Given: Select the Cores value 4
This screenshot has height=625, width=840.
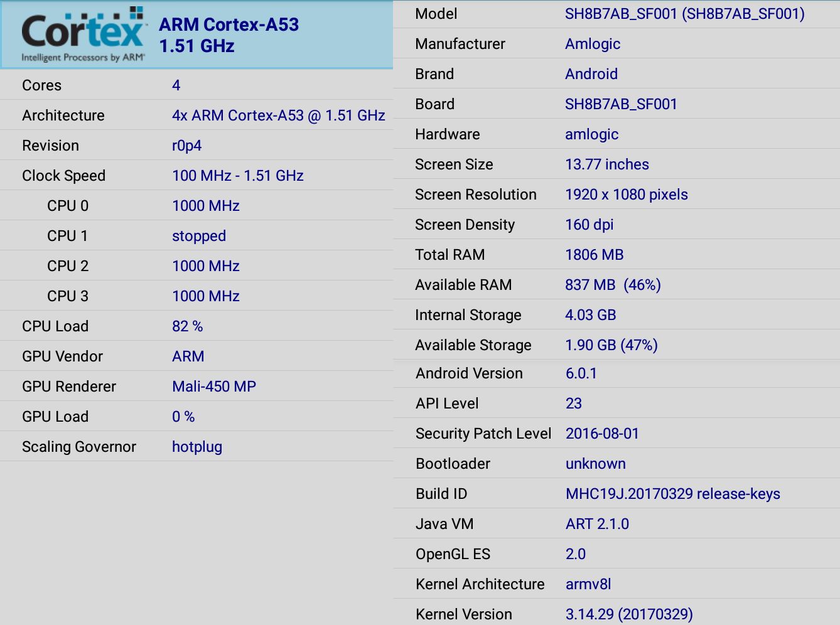Looking at the screenshot, I should pos(176,85).
